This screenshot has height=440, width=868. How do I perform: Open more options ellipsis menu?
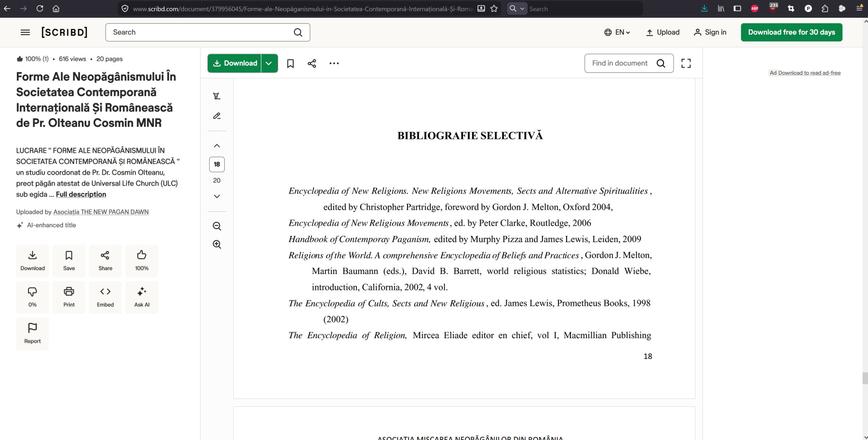click(334, 64)
